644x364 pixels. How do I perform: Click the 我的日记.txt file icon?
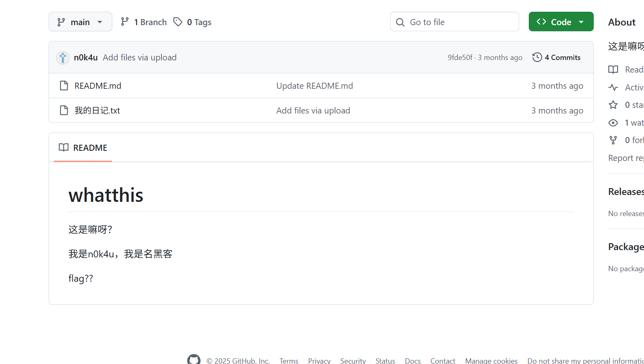pyautogui.click(x=64, y=111)
